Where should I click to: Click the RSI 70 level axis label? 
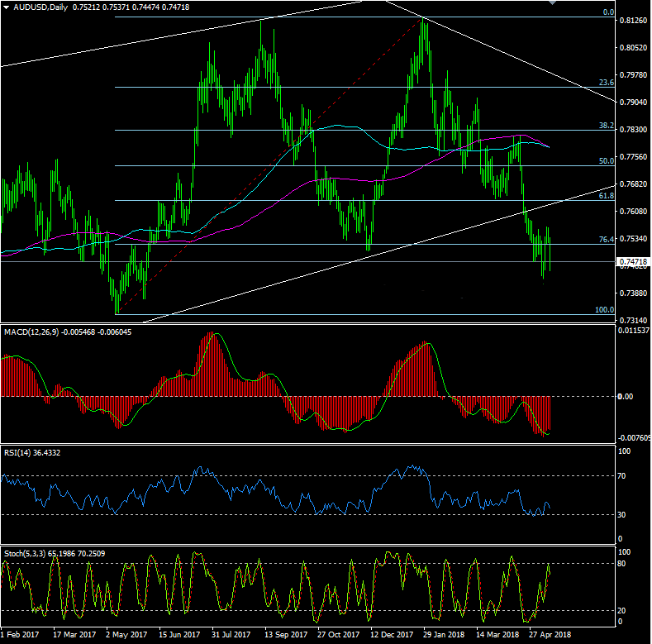tap(624, 477)
